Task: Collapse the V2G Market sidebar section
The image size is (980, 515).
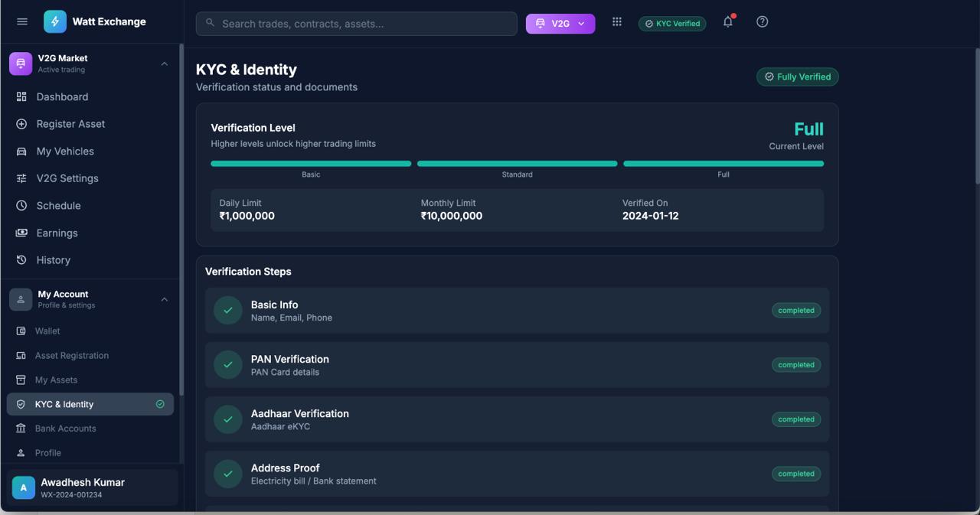Action: [x=164, y=64]
